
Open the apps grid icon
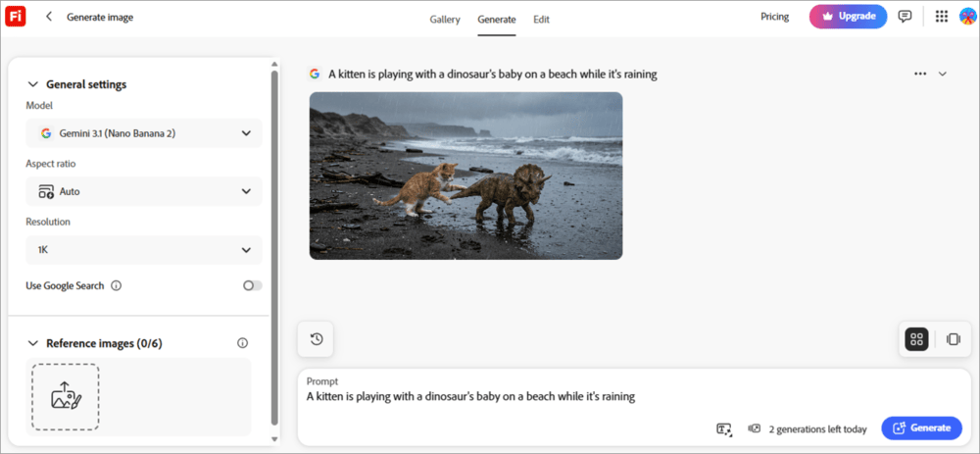pyautogui.click(x=941, y=17)
